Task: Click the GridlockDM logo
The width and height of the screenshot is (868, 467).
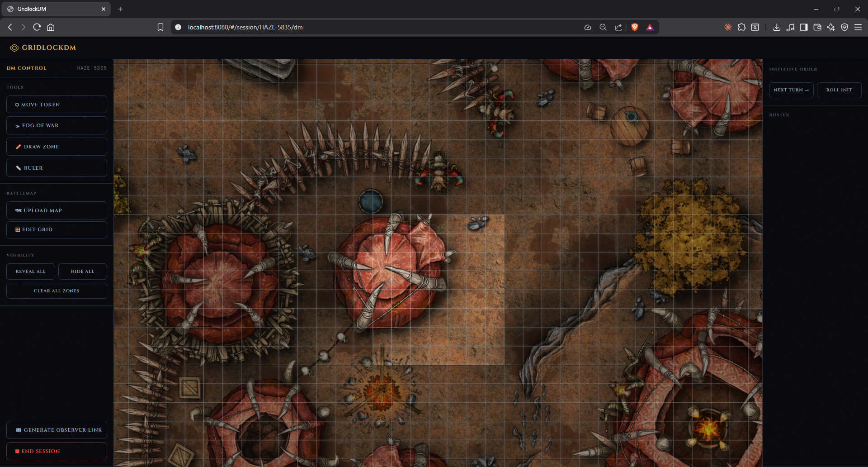Action: point(42,48)
